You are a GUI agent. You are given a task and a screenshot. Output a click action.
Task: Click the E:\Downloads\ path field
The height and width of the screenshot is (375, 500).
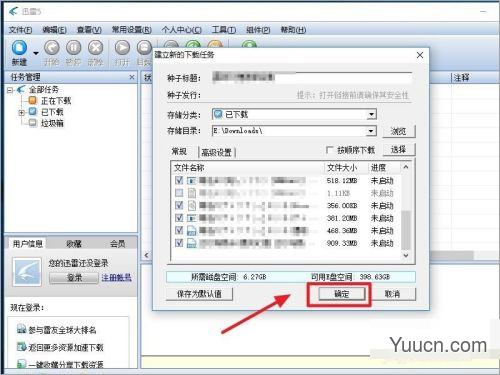(x=289, y=131)
